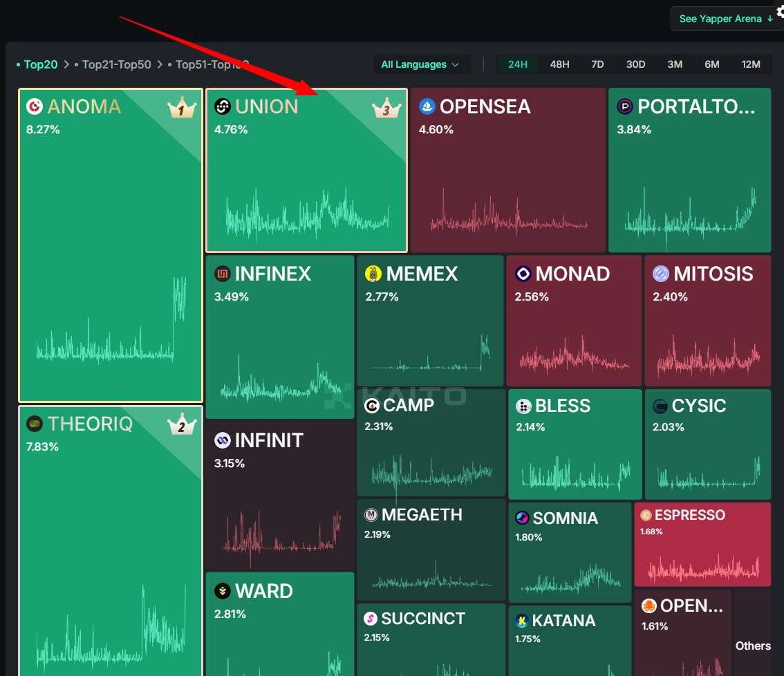Click the MITOSIS logo icon
The height and width of the screenshot is (676, 784).
click(x=660, y=274)
